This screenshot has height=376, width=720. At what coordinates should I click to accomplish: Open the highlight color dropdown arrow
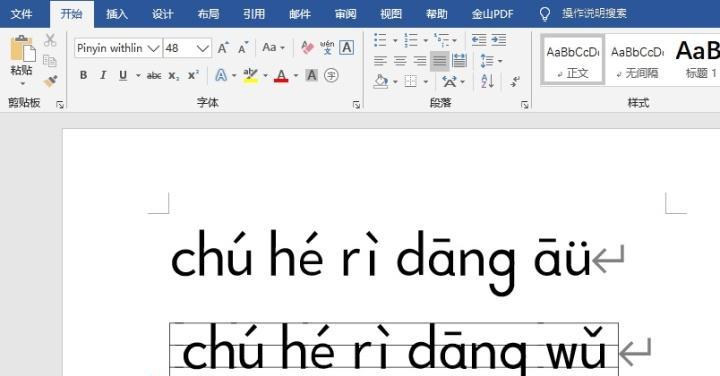pyautogui.click(x=265, y=75)
